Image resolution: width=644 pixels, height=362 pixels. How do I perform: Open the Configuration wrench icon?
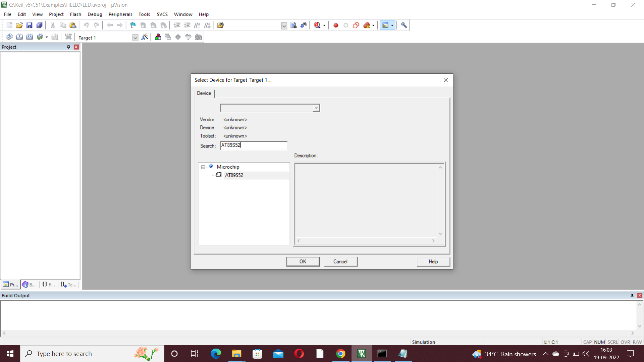click(404, 25)
